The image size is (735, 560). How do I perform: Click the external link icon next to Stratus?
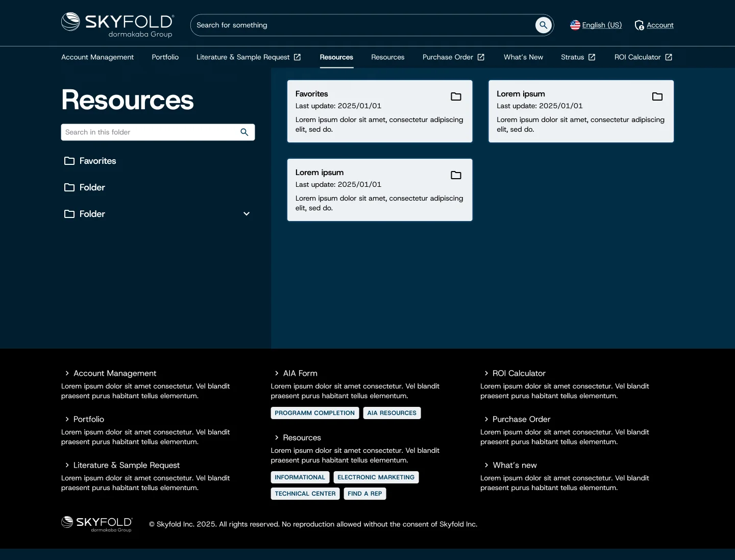592,57
